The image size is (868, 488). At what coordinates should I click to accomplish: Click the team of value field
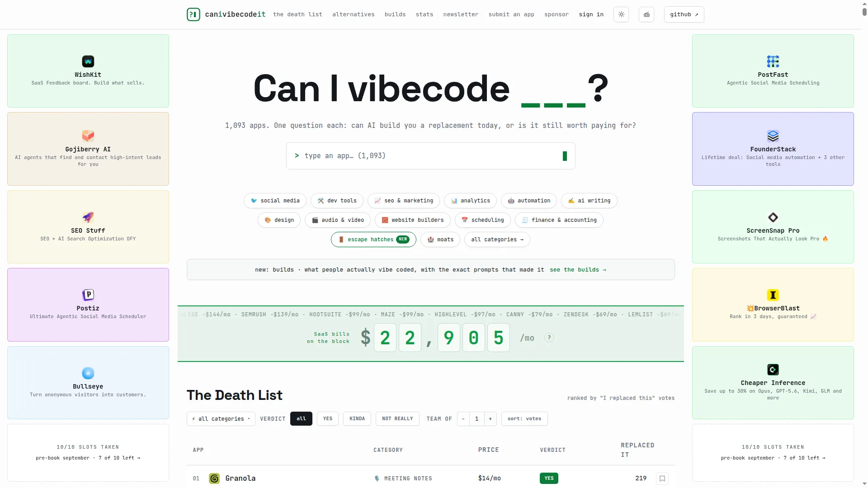tap(477, 419)
